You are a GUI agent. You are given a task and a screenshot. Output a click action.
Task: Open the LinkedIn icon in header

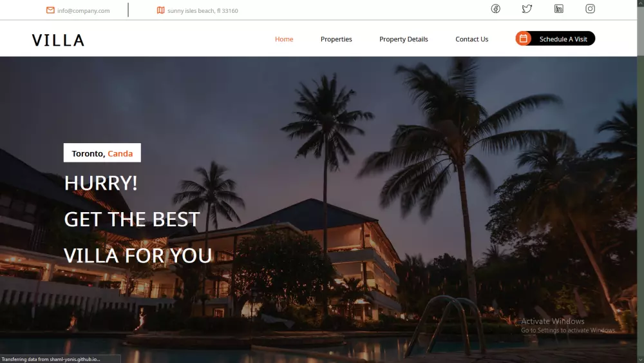[x=558, y=8]
